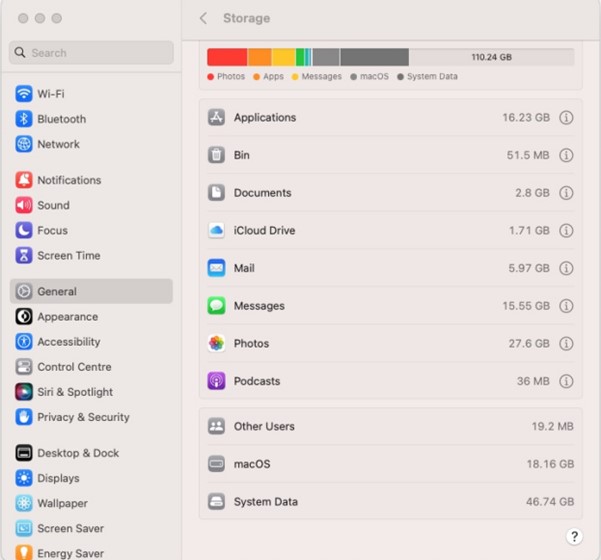Open the help question mark button
Image resolution: width=601 pixels, height=560 pixels.
(574, 537)
